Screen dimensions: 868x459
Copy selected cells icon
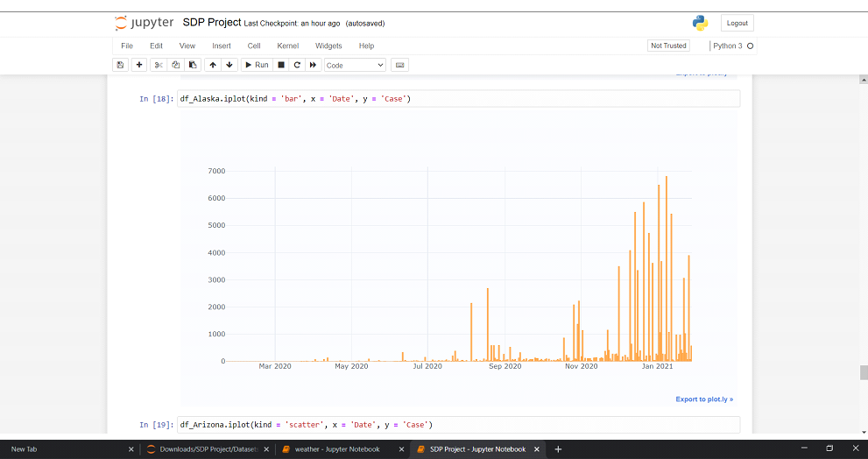click(x=175, y=65)
